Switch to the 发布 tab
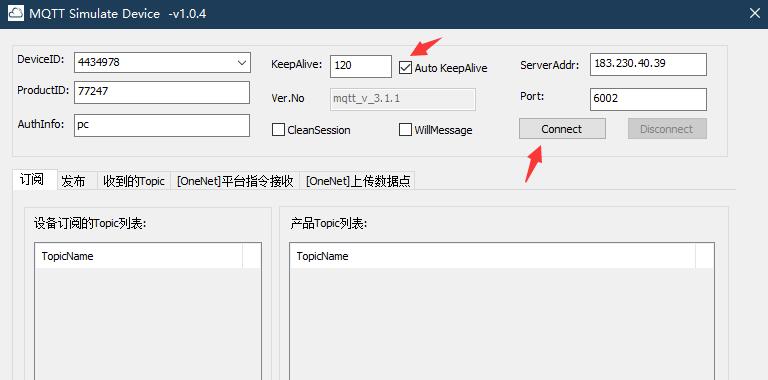Image resolution: width=768 pixels, height=380 pixels. point(77,181)
